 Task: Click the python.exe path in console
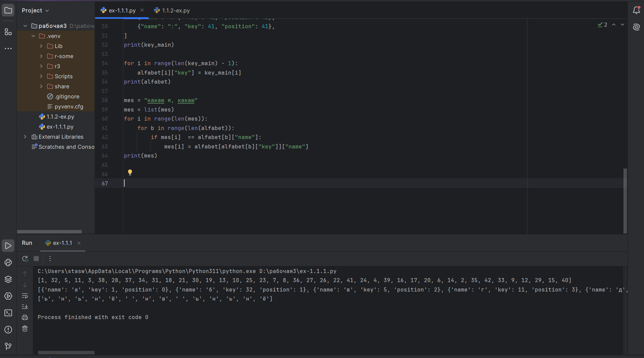pyautogui.click(x=147, y=271)
